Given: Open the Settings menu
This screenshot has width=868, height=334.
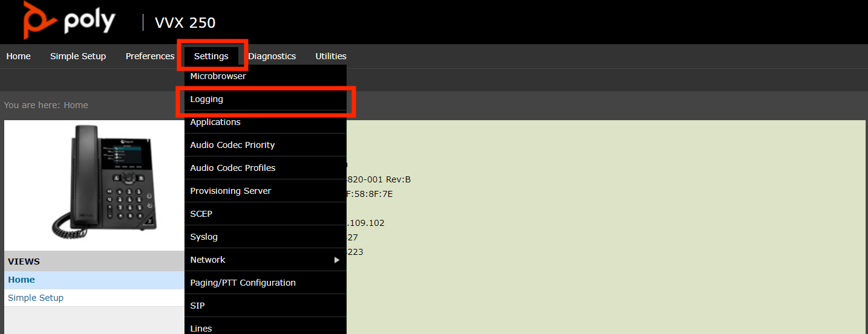Looking at the screenshot, I should click(211, 56).
